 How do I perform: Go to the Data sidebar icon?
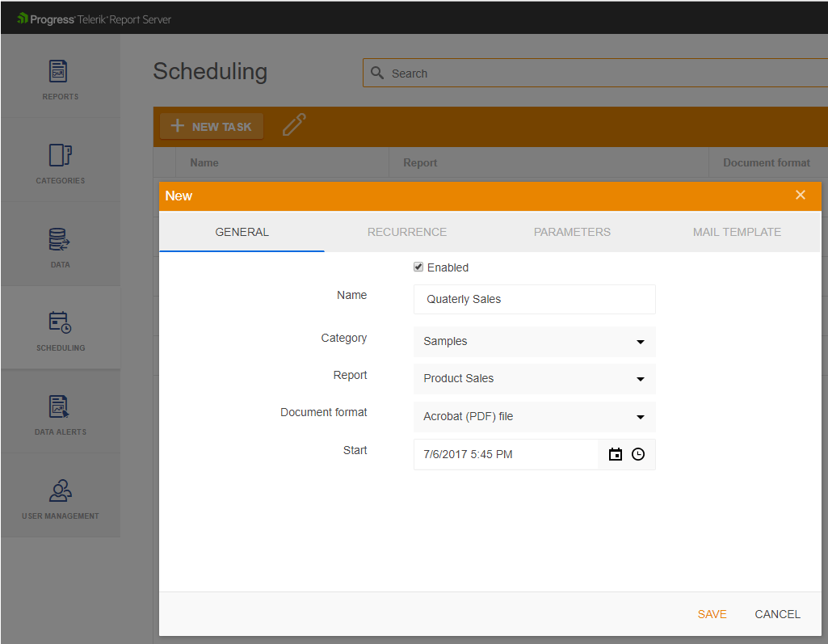59,239
